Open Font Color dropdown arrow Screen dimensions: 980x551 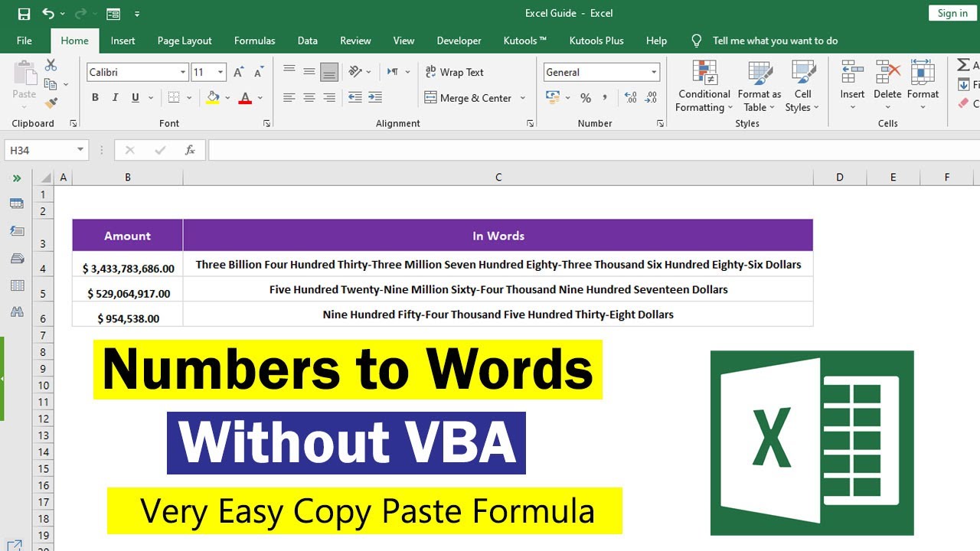[260, 98]
